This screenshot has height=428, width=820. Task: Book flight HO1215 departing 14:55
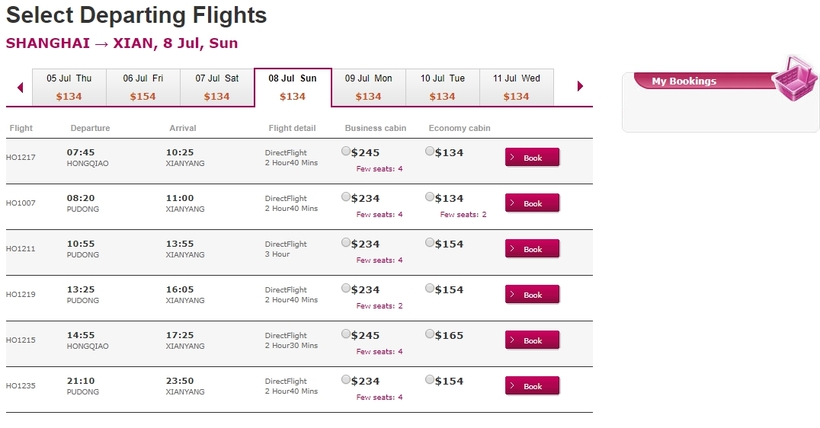532,340
